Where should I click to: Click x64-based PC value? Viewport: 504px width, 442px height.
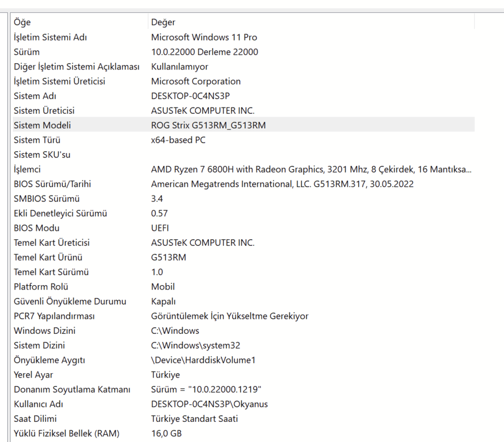point(179,140)
